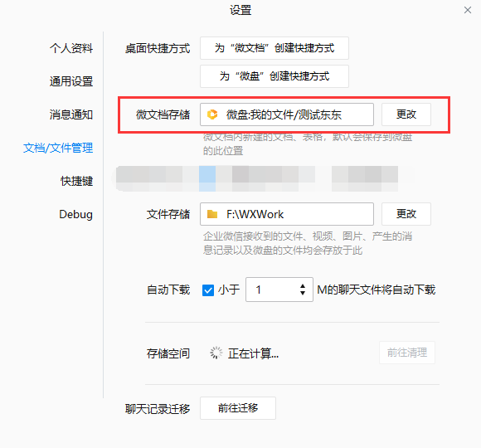Uncheck the 自动下载 小于 checkbox

coord(208,290)
